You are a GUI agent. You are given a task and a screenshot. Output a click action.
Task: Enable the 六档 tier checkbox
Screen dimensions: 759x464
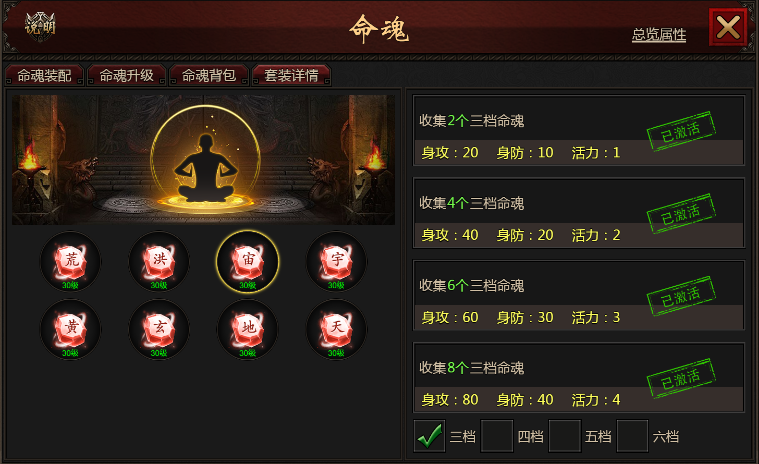(x=632, y=436)
